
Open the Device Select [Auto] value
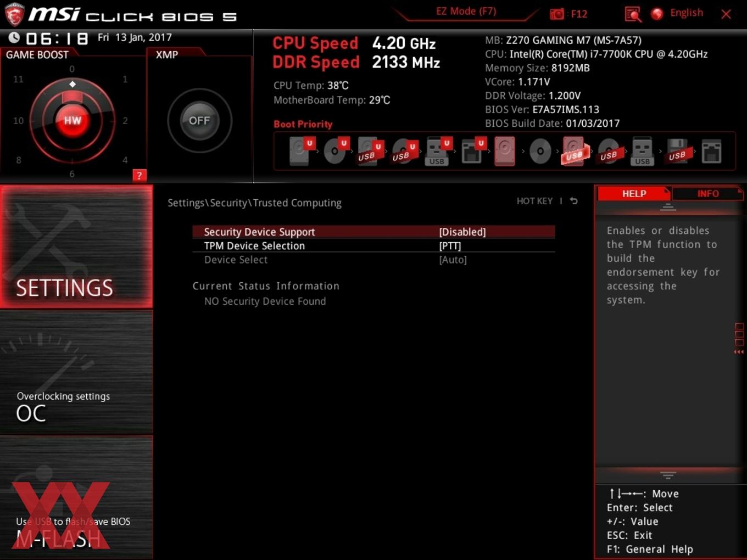pos(453,260)
